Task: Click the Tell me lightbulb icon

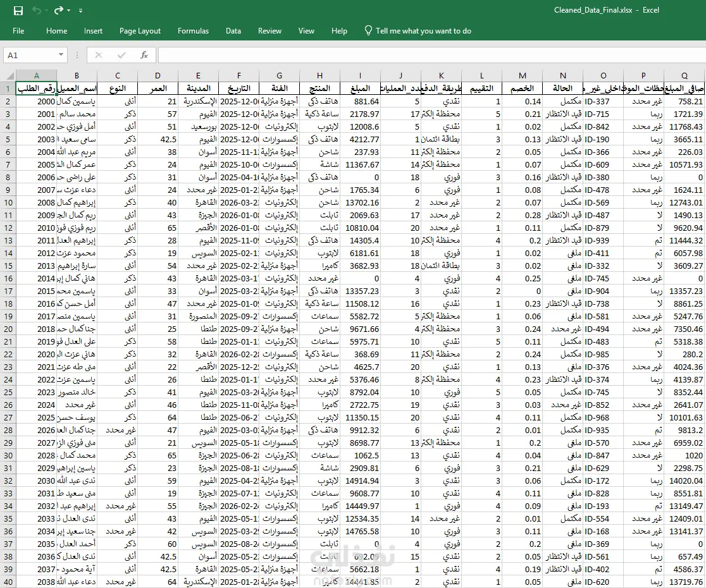Action: [368, 30]
